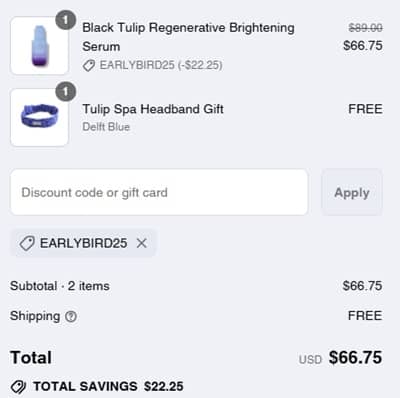Image resolution: width=400 pixels, height=398 pixels.
Task: Open the Black Tulip serum thumbnail
Action: point(40,46)
